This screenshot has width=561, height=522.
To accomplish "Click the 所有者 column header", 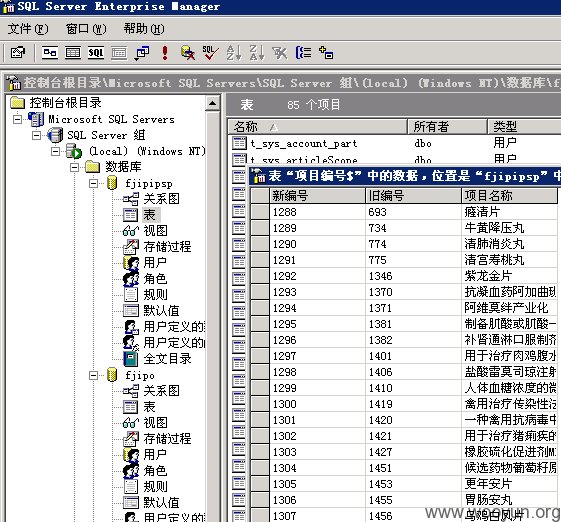I will pos(448,127).
